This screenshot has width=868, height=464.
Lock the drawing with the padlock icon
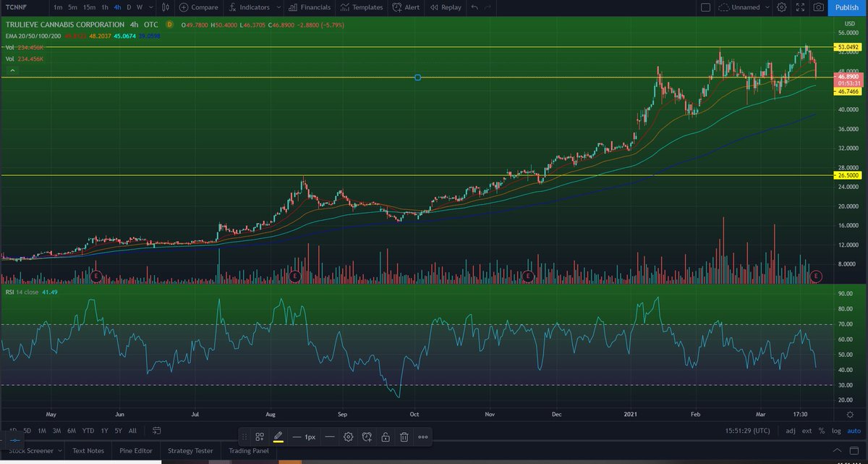coord(386,436)
